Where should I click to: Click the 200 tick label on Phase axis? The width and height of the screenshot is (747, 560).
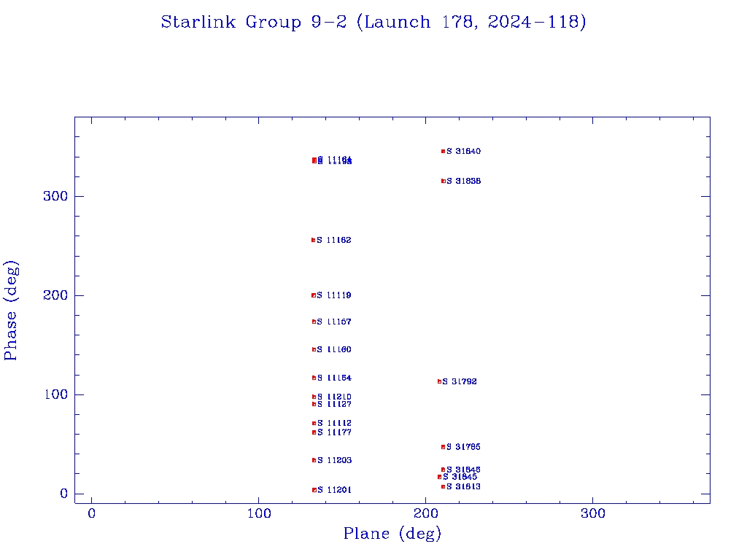pyautogui.click(x=55, y=295)
